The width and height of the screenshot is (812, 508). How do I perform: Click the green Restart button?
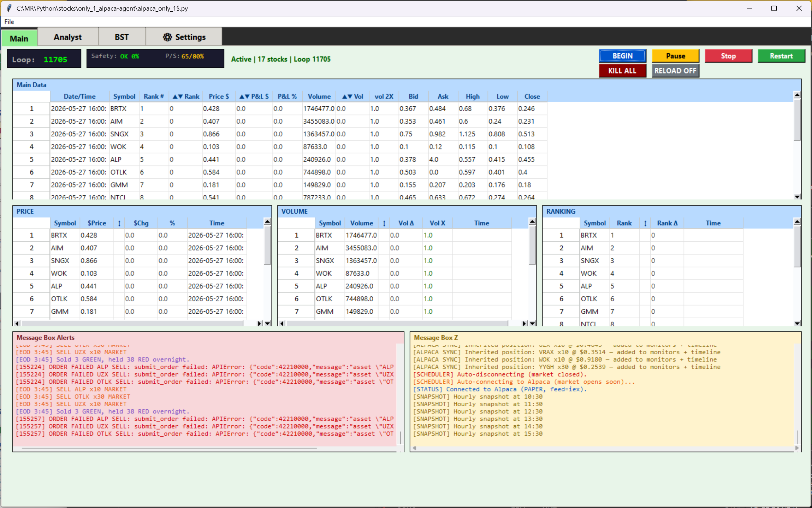[x=781, y=56]
